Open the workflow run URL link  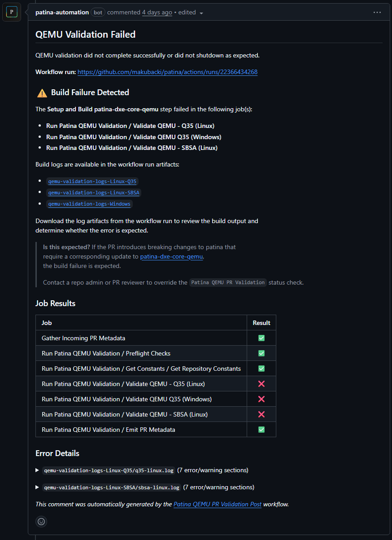coord(167,72)
